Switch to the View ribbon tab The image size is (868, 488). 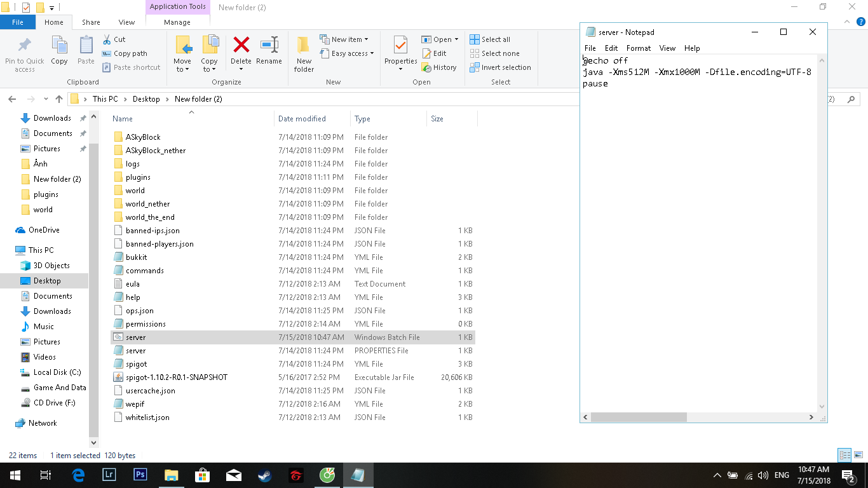pos(126,22)
